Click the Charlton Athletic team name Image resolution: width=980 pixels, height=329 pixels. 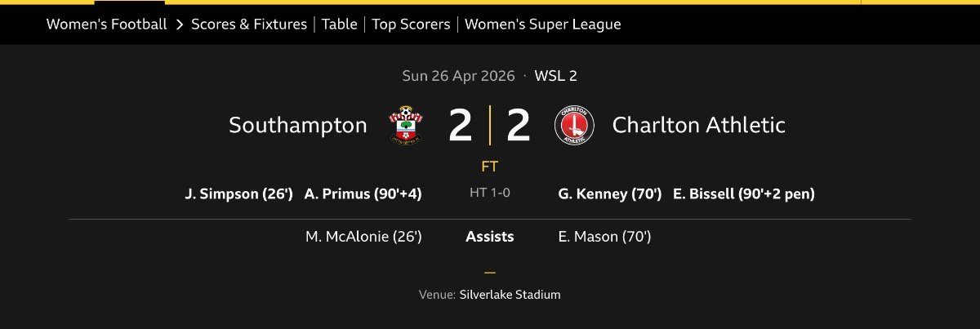(x=698, y=125)
